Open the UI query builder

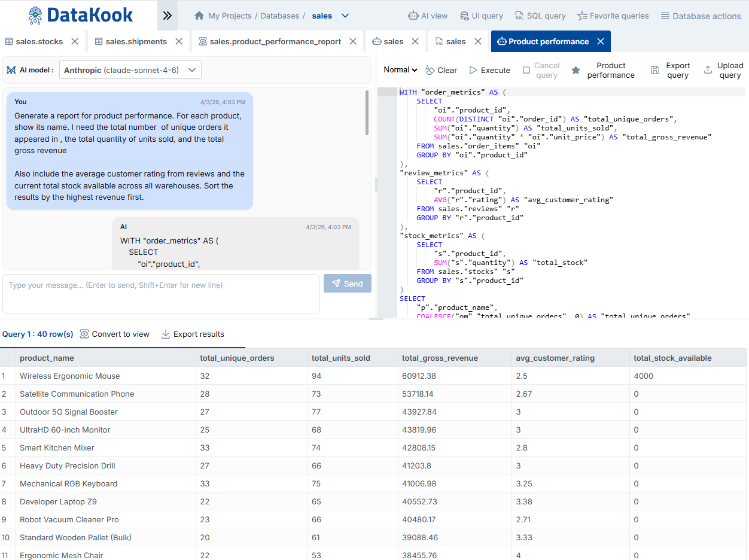click(482, 16)
